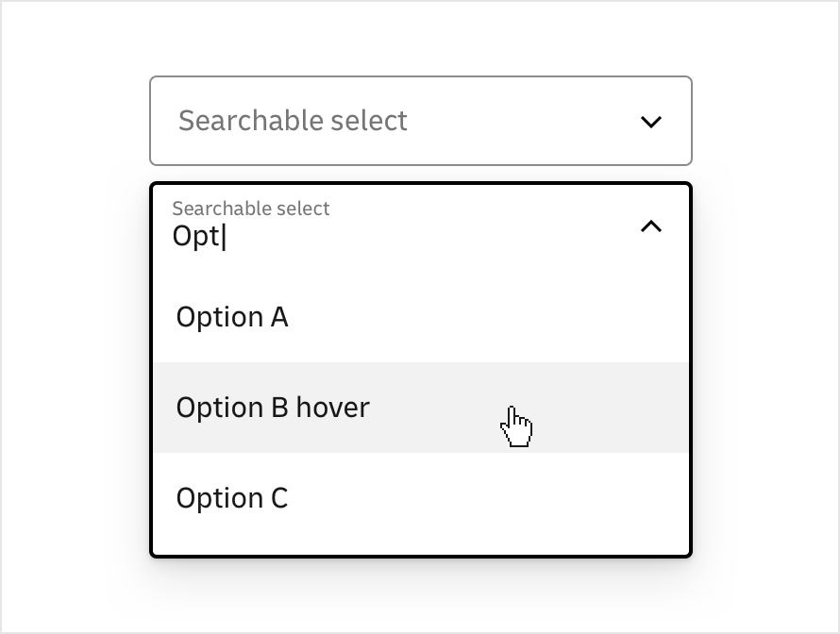Choose the highlighted Option B hover entry
840x634 pixels.
pos(272,407)
